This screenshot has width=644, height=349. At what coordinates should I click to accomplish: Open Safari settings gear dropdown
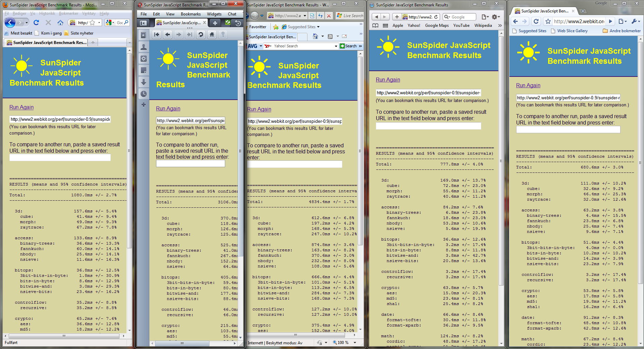496,17
